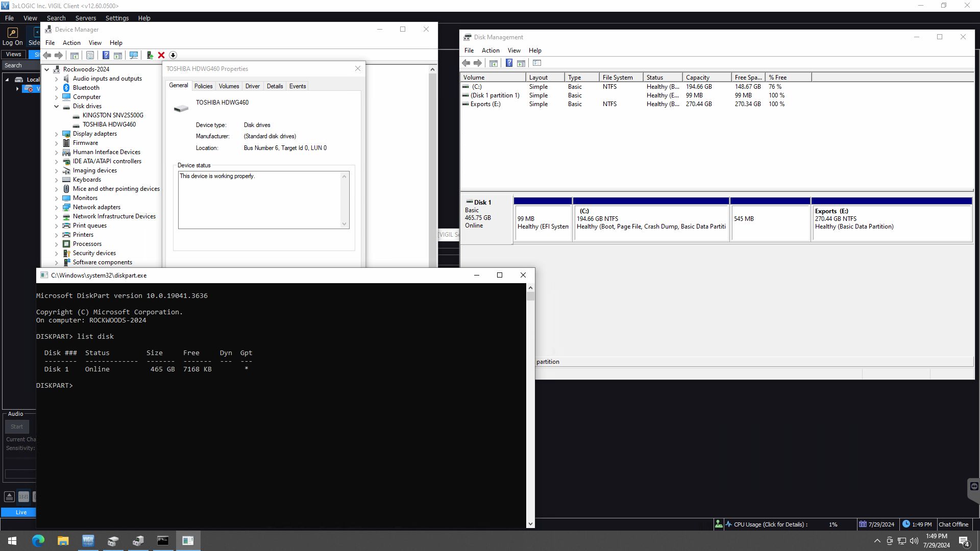Image resolution: width=980 pixels, height=551 pixels.
Task: Click Update device driver toolbar icon
Action: coord(150,55)
